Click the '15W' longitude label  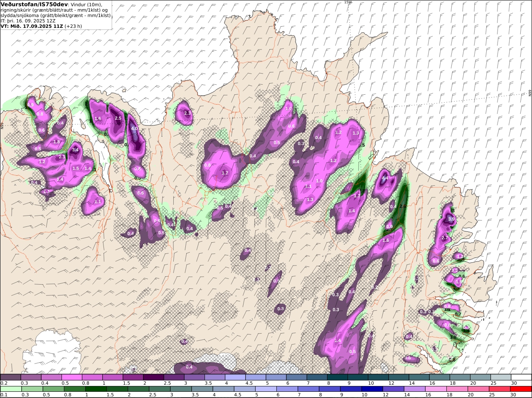348,2
